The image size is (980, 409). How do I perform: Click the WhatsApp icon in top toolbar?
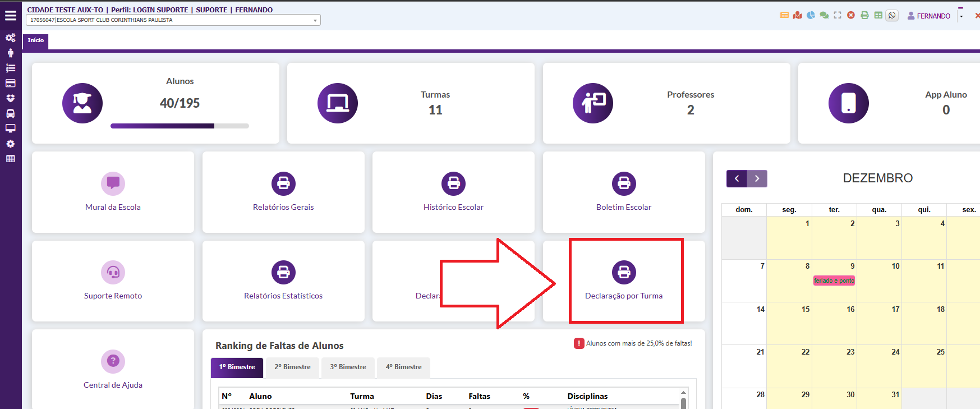[x=892, y=16]
